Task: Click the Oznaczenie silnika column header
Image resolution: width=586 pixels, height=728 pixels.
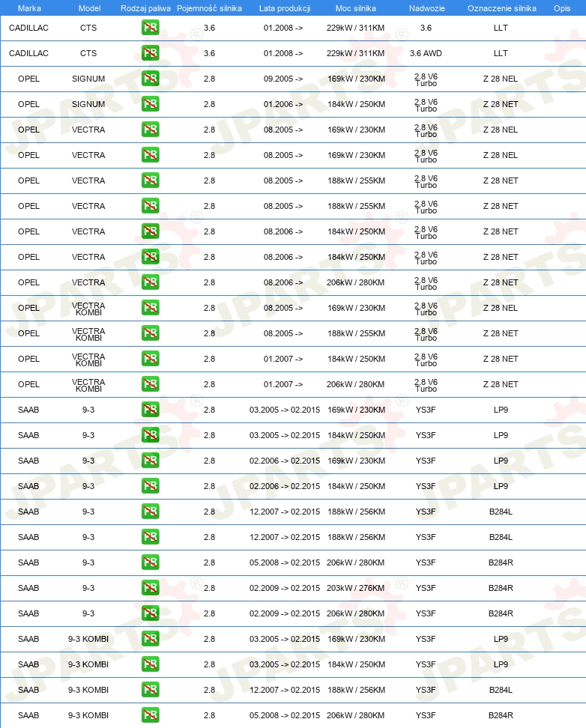Action: point(502,8)
